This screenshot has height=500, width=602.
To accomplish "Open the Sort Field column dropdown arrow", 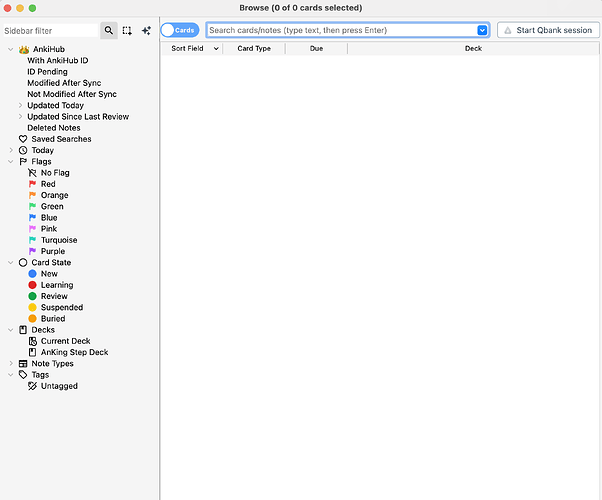I will 216,48.
